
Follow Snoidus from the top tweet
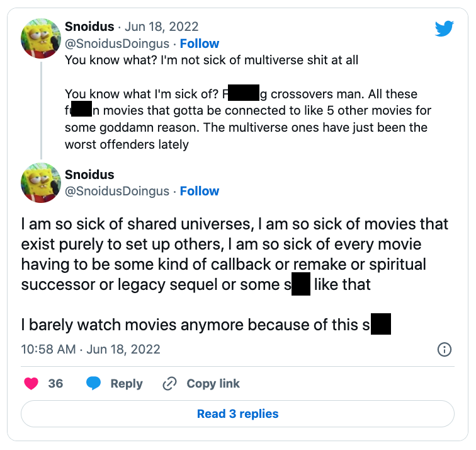pyautogui.click(x=200, y=43)
